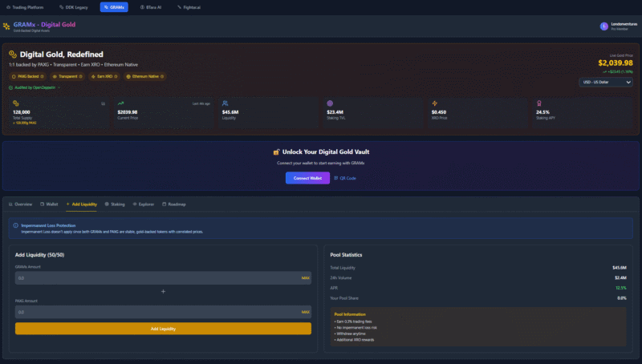Click MAX in the GRAMx Amount field
The height and width of the screenshot is (364, 642).
(x=305, y=278)
